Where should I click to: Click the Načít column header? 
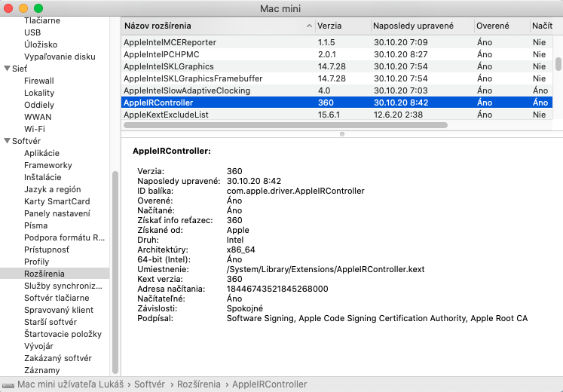point(542,26)
